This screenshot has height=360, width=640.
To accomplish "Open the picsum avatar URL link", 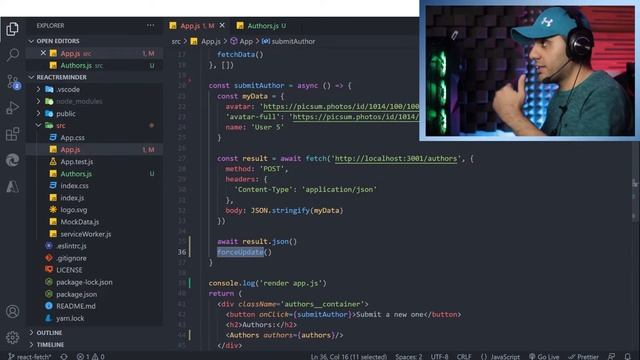I will pyautogui.click(x=340, y=107).
